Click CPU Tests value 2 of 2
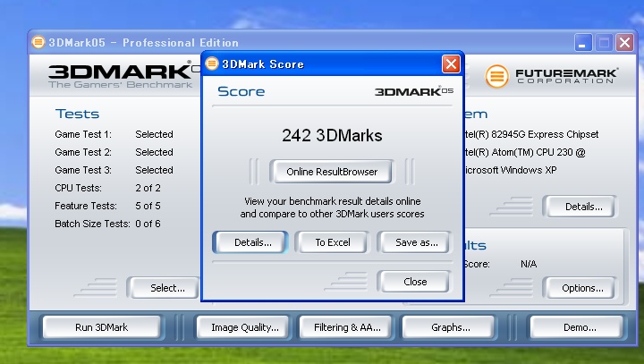644x364 pixels. coord(148,188)
